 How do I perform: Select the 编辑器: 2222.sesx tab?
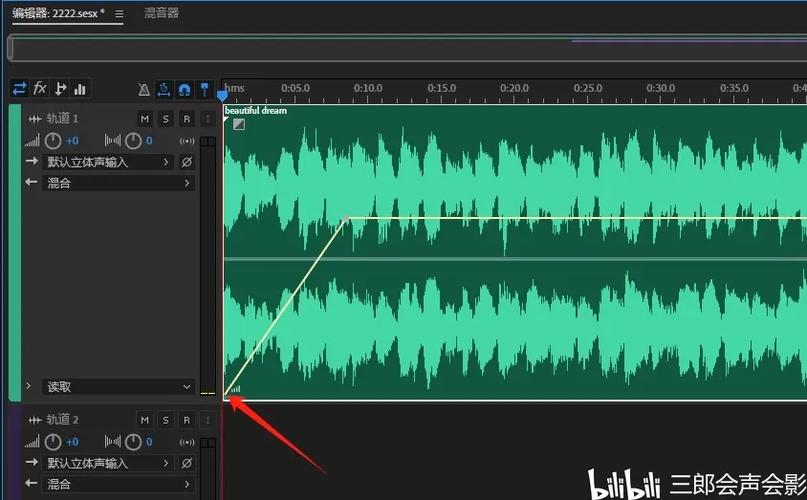click(58, 13)
